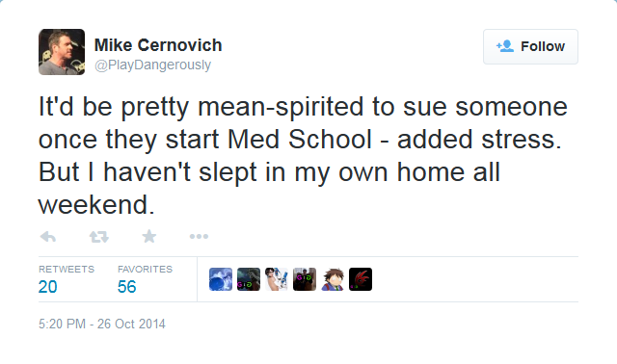
Task: Open the brown-haired anime character avatar
Action: point(333,279)
